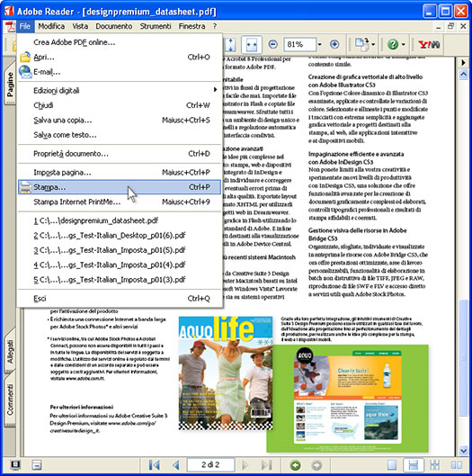Click Stampa… menu item
This screenshot has width=472, height=476.
(x=120, y=187)
